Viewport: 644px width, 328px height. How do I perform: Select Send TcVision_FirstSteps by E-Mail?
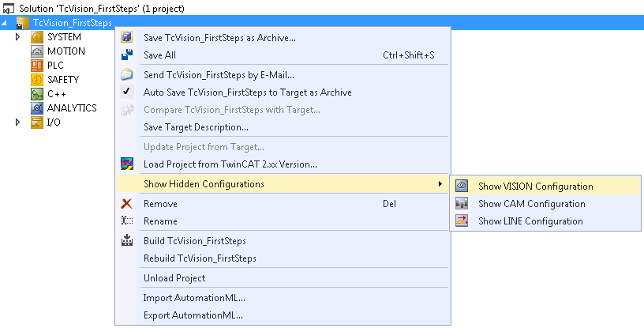(x=283, y=75)
